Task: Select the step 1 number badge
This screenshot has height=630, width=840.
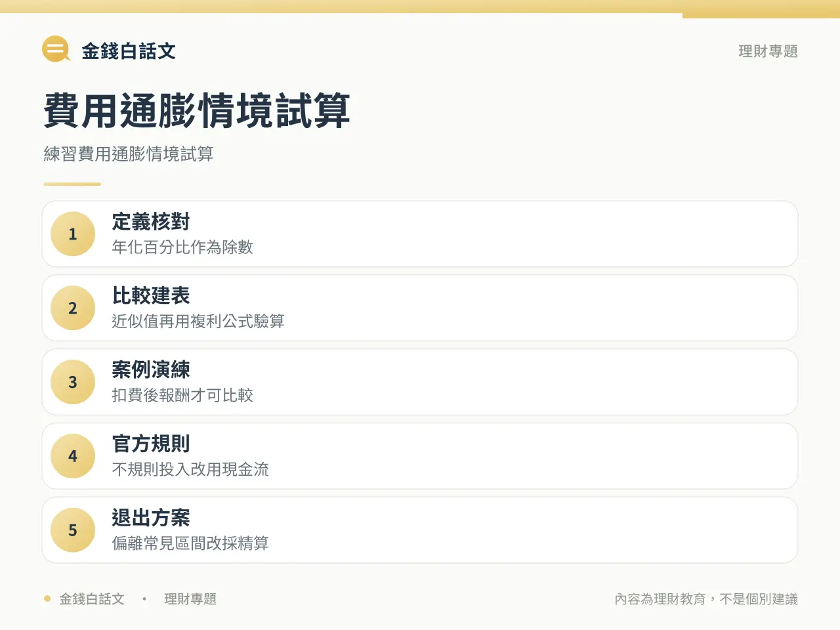Action: [x=73, y=234]
